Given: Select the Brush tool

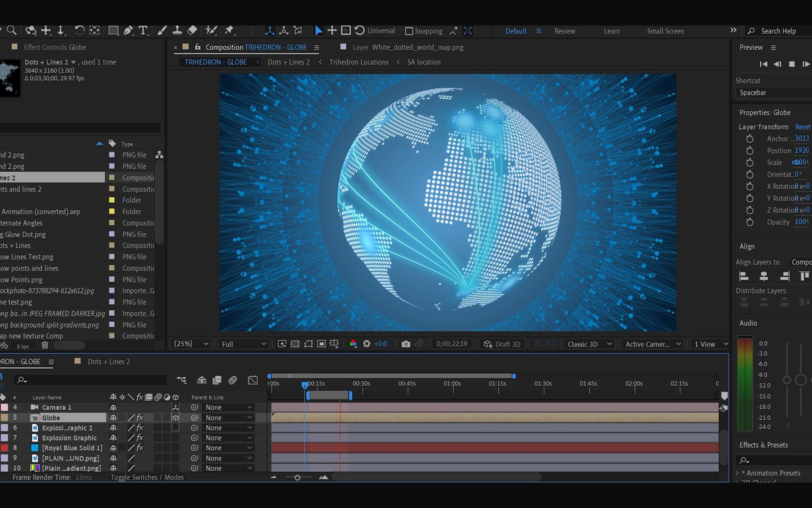Looking at the screenshot, I should (x=162, y=31).
